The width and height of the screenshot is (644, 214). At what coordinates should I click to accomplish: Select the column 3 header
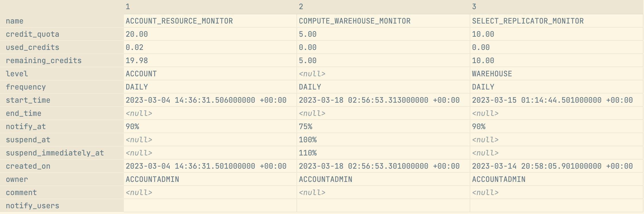coord(557,7)
